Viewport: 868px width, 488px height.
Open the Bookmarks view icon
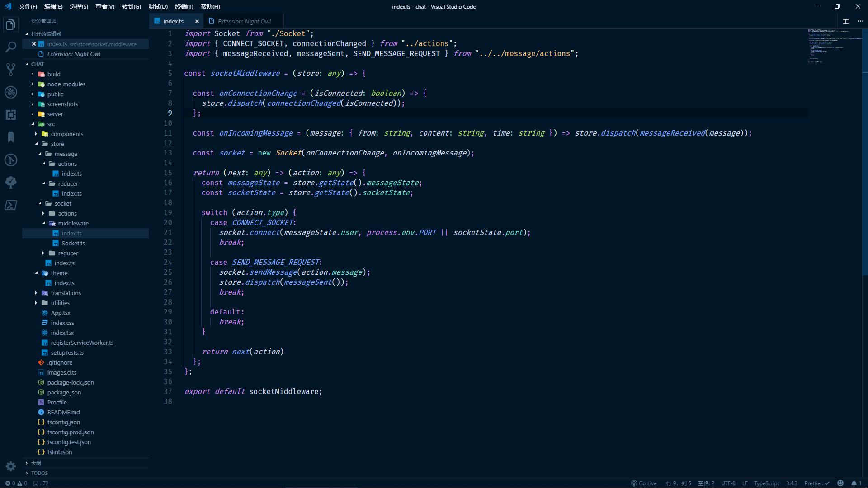[x=11, y=137]
